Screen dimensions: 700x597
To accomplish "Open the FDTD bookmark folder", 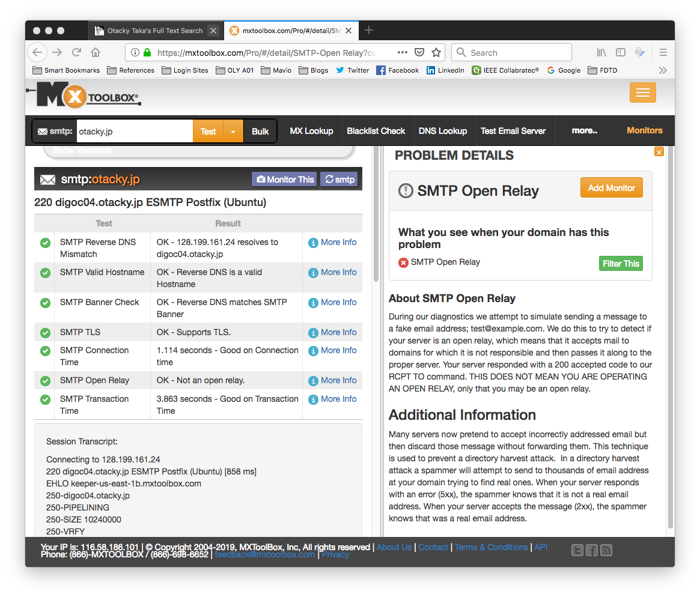I will click(x=603, y=70).
